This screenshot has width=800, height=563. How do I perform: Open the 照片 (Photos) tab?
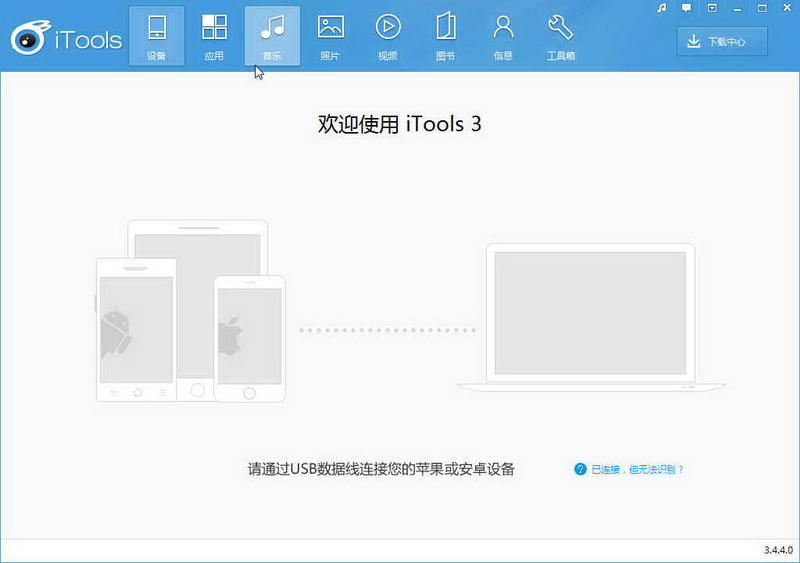[x=330, y=36]
